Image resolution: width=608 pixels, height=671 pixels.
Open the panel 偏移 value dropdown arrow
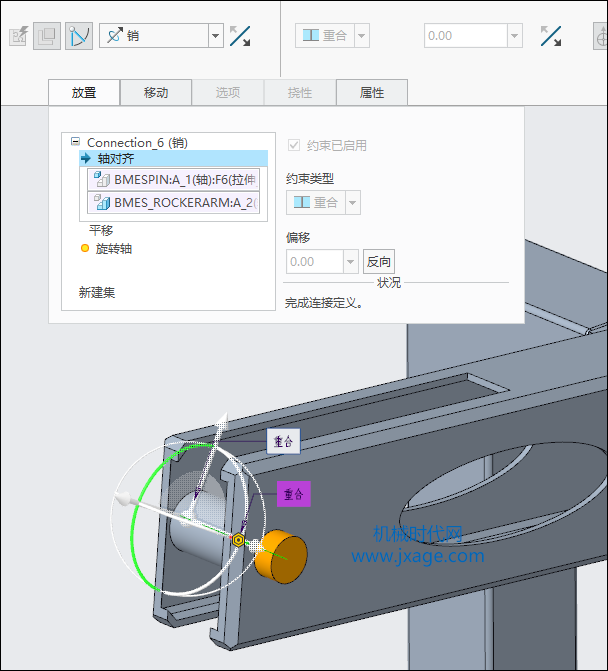point(350,261)
